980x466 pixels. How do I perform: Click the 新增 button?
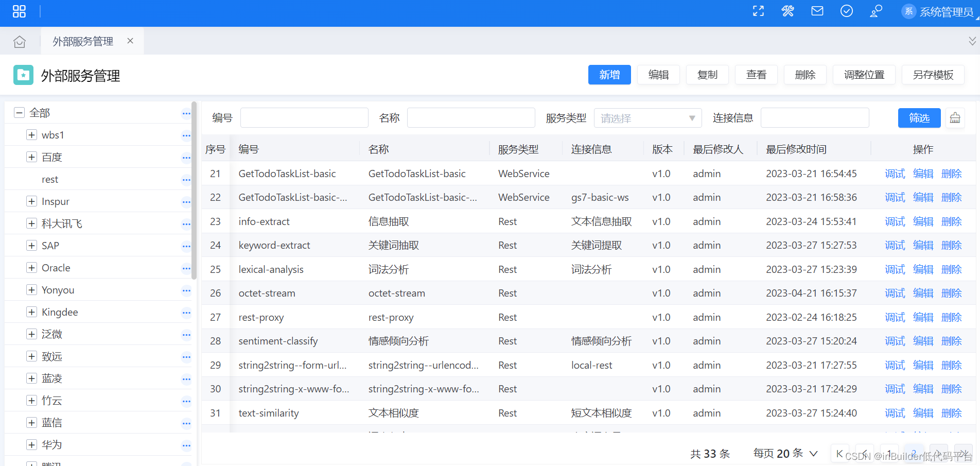pos(609,75)
